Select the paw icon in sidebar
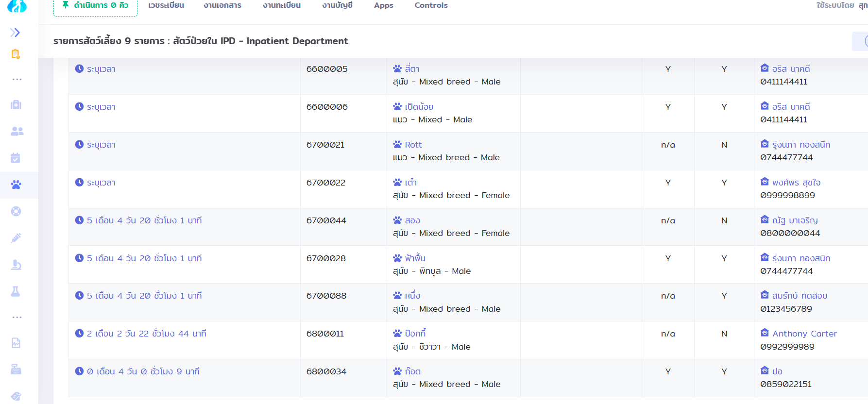The image size is (868, 404). 16,185
